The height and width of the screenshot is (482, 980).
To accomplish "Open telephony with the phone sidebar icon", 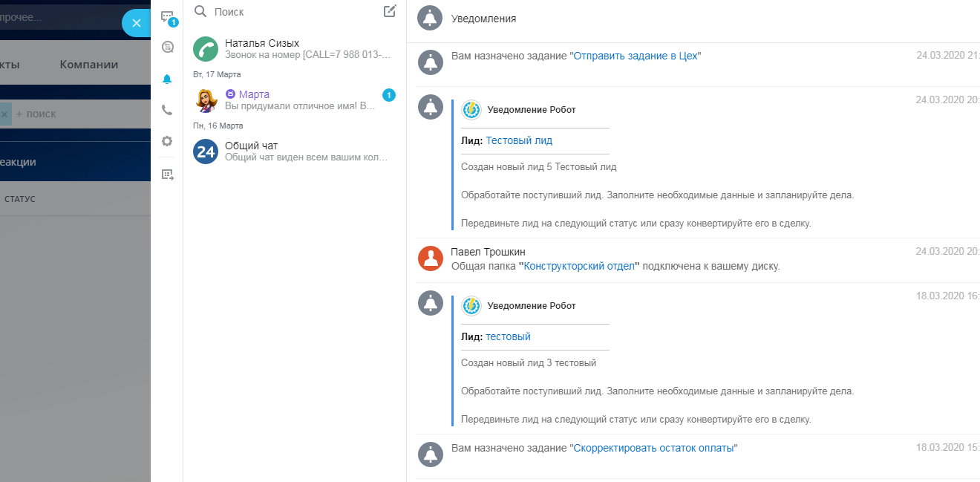I will tap(167, 110).
